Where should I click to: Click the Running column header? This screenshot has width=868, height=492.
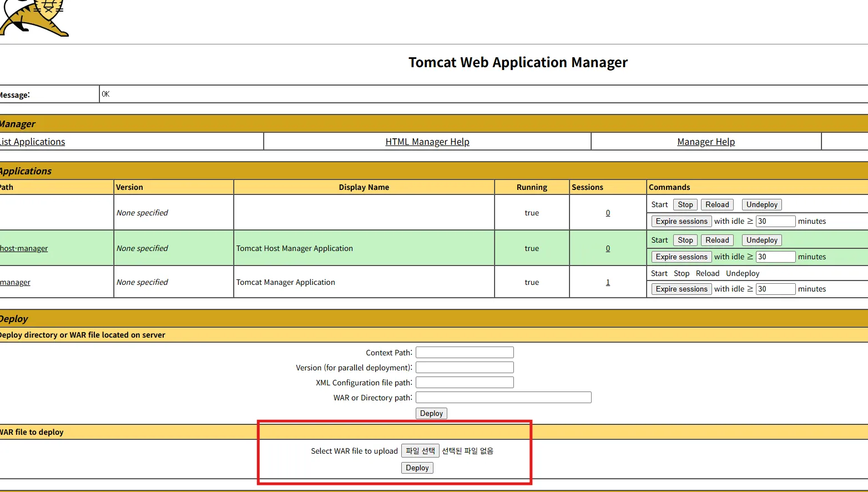click(x=532, y=187)
